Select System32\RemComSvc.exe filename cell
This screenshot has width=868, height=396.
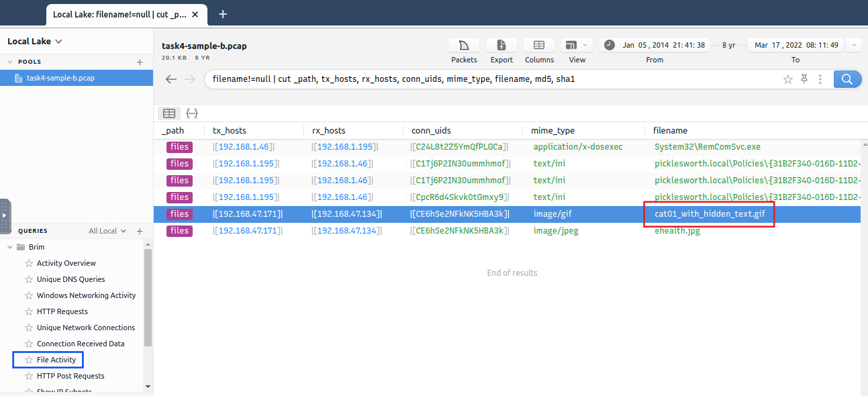708,146
